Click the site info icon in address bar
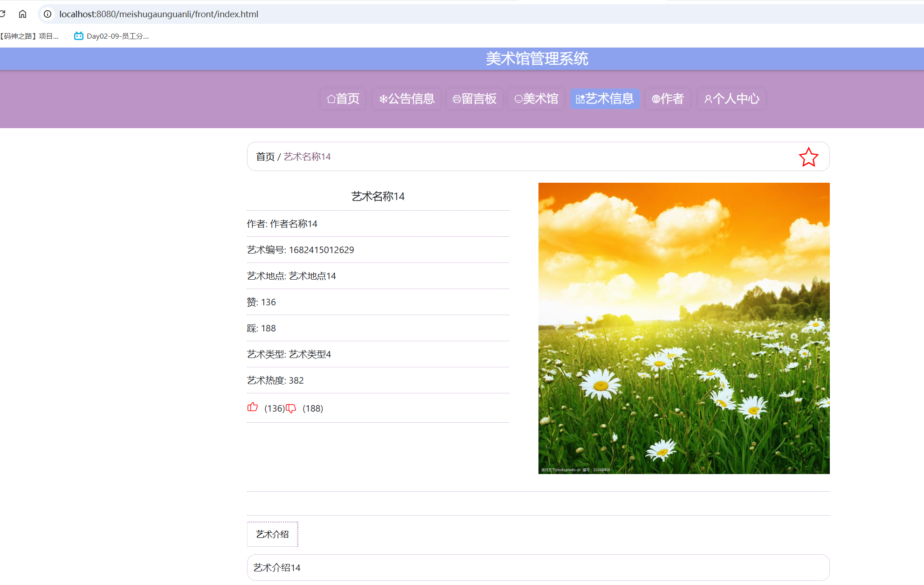924x585 pixels. pyautogui.click(x=48, y=14)
